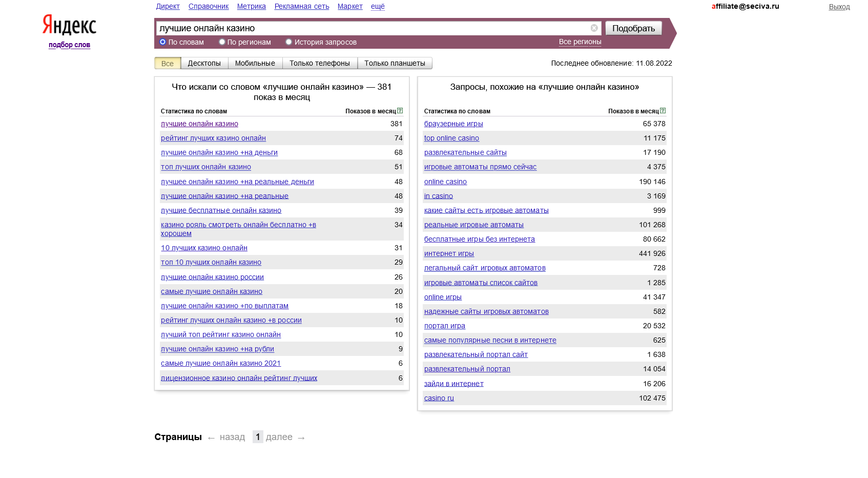Click the 441 926 impressions value
The height and width of the screenshot is (478, 868).
click(652, 253)
